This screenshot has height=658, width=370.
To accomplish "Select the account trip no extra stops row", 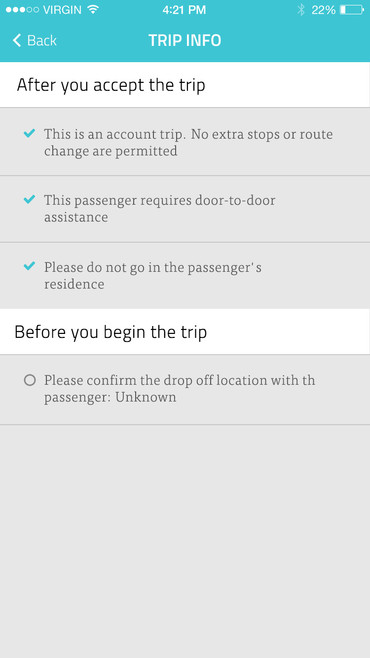I will point(185,142).
